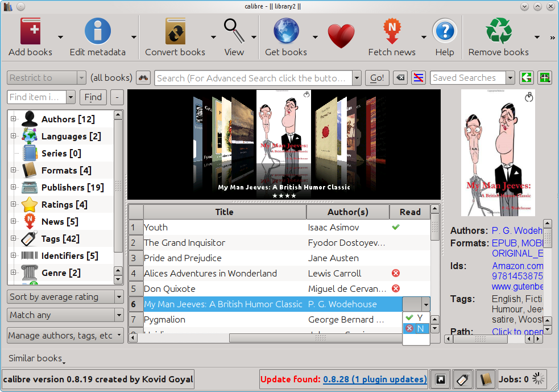Click into the main Search field

click(x=253, y=78)
